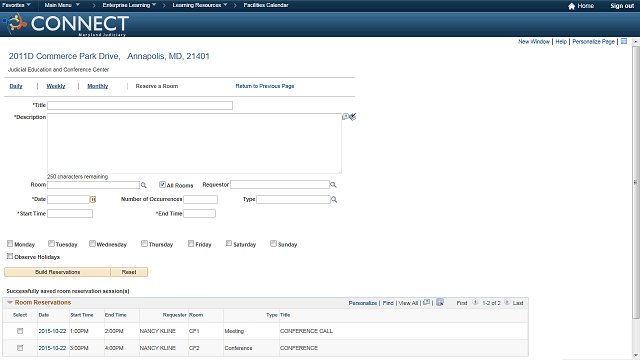This screenshot has height=360, width=640.
Task: Open the Main Menu dropdown
Action: pos(62,5)
